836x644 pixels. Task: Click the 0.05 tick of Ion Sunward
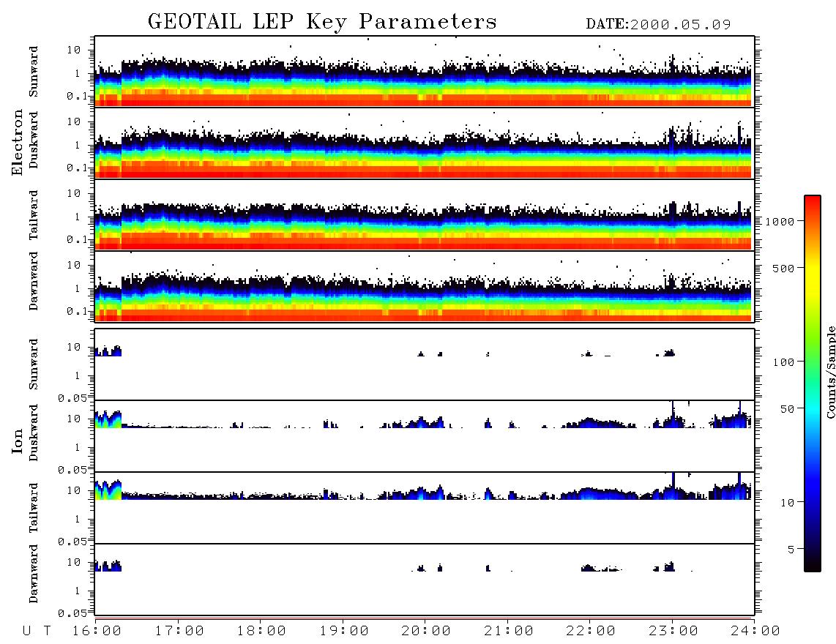click(73, 397)
